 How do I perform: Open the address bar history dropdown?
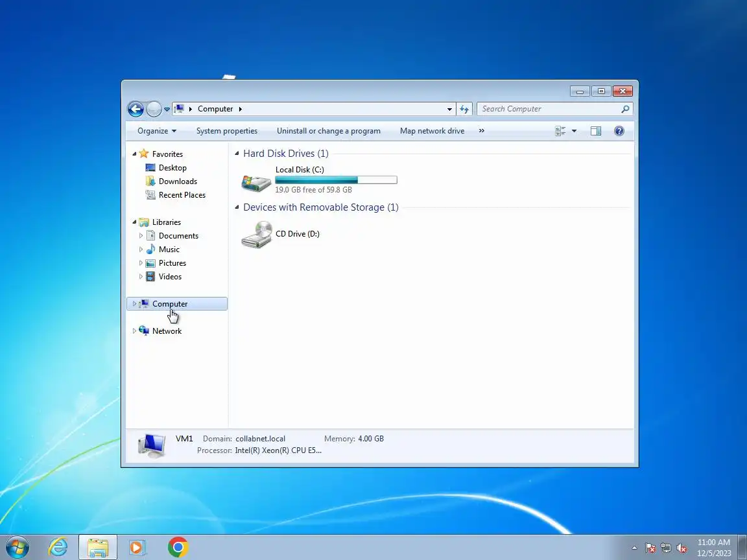[449, 109]
